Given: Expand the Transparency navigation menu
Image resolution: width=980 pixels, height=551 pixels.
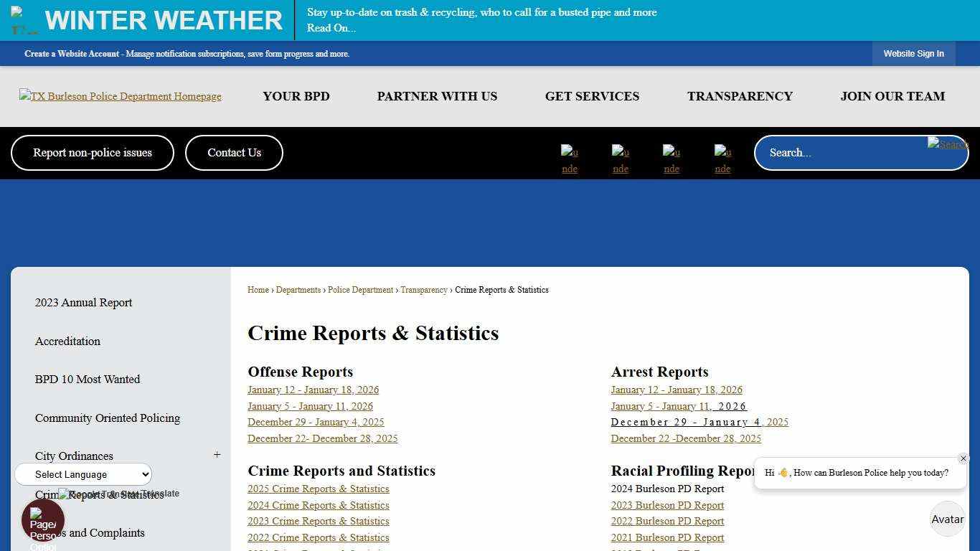Looking at the screenshot, I should tap(740, 96).
